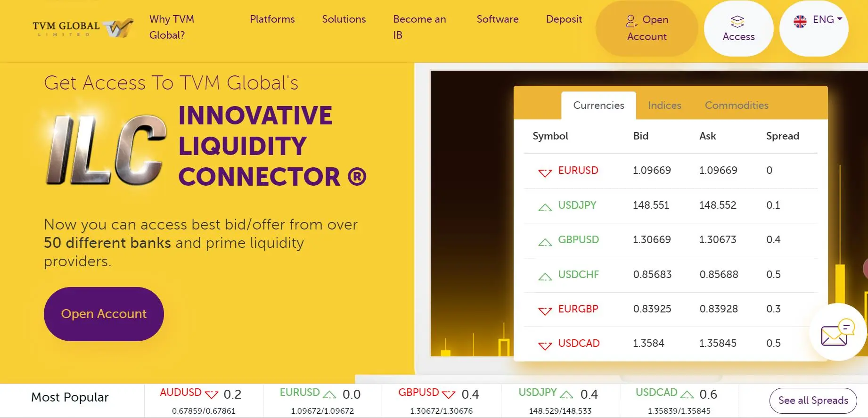
Task: Open the envelope chat widget icon
Action: tap(837, 333)
